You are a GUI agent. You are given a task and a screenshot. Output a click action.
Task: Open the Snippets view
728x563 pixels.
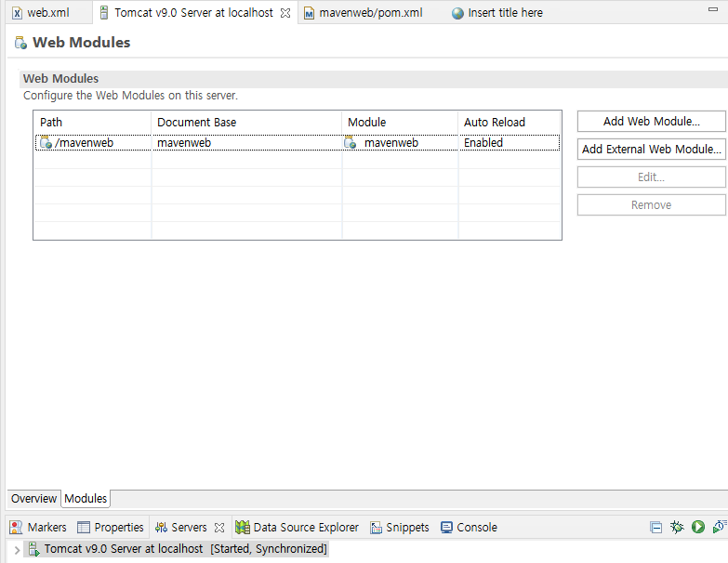(x=400, y=528)
